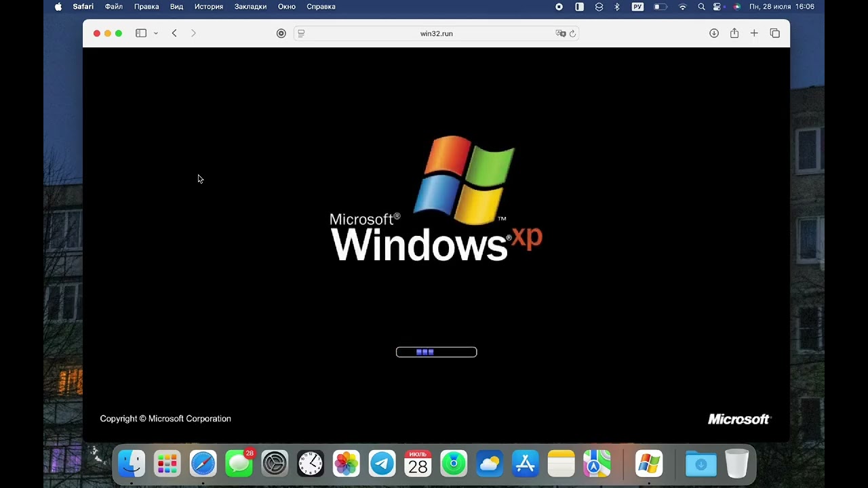Viewport: 868px width, 488px height.
Task: Open the Закладки menu
Action: [250, 7]
